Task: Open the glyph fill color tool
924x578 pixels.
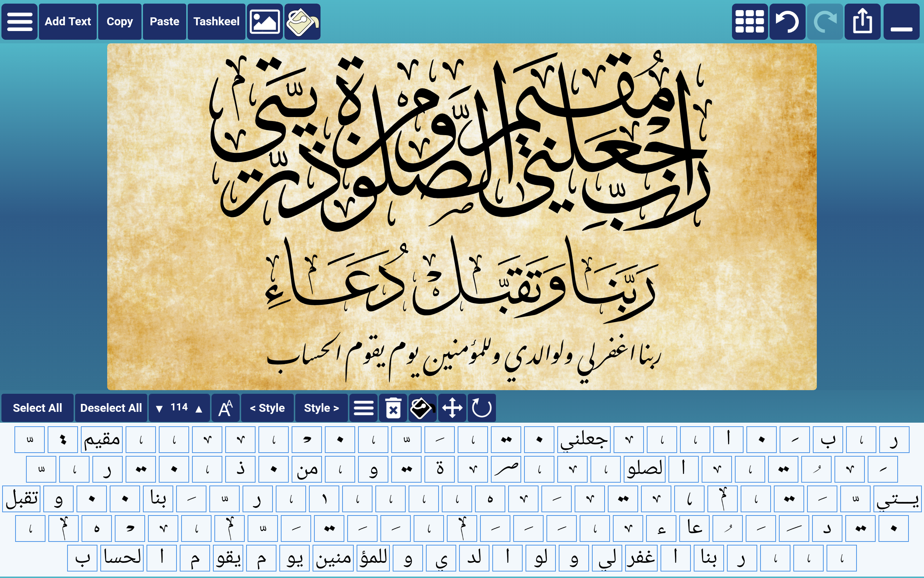Action: click(x=422, y=408)
